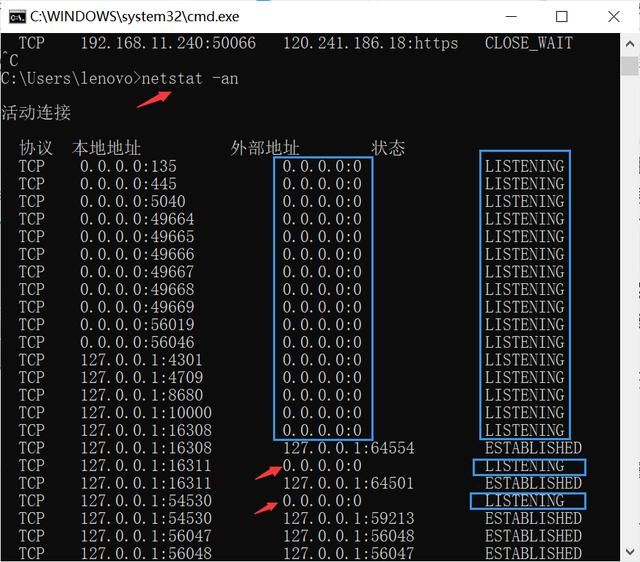Click local address 127.0.0.1:4301
The height and width of the screenshot is (562, 640).
pyautogui.click(x=142, y=360)
